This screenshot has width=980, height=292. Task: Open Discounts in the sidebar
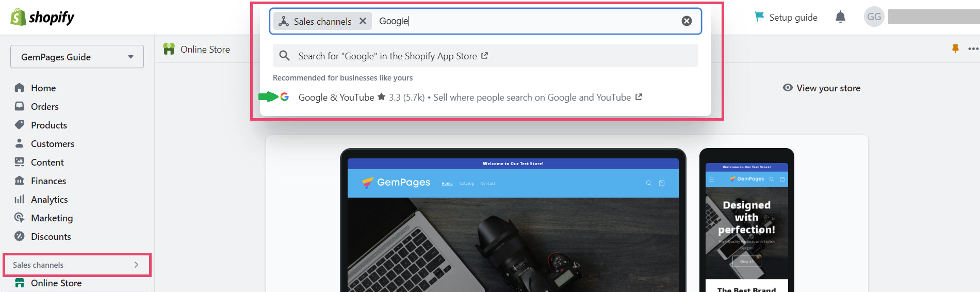tap(51, 237)
